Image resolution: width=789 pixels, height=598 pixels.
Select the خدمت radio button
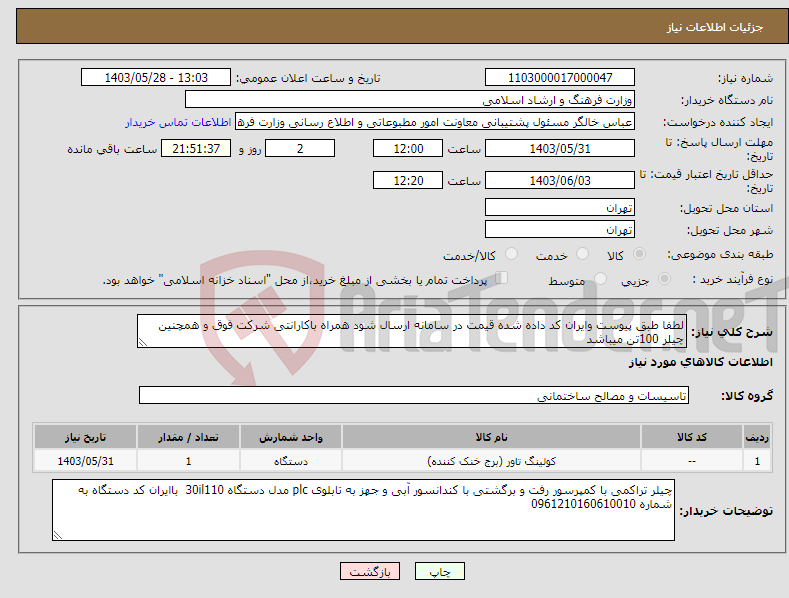point(582,254)
